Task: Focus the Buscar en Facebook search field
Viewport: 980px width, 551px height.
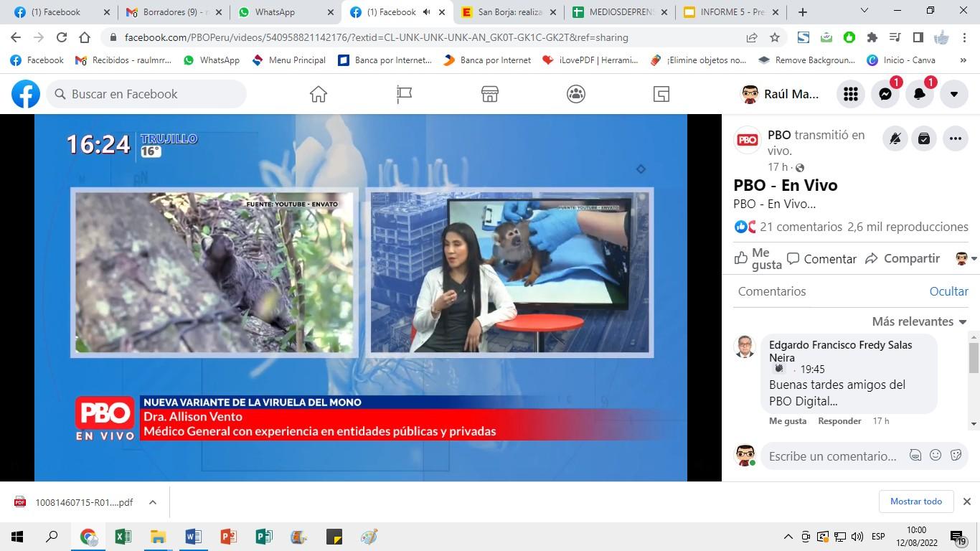Action: [146, 94]
